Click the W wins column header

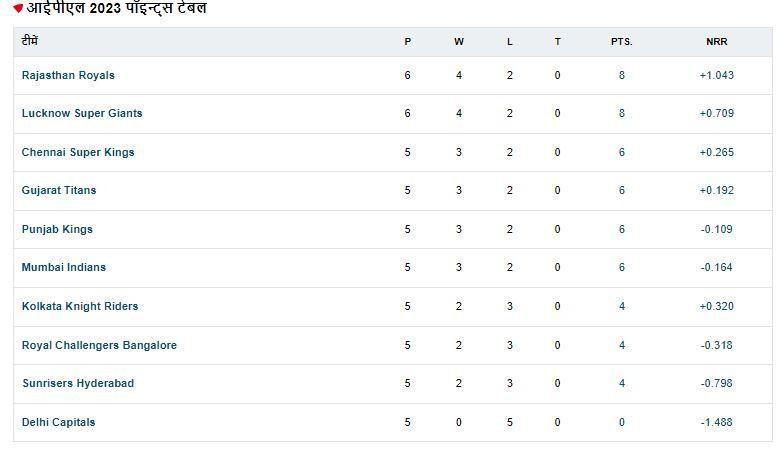[x=459, y=41]
